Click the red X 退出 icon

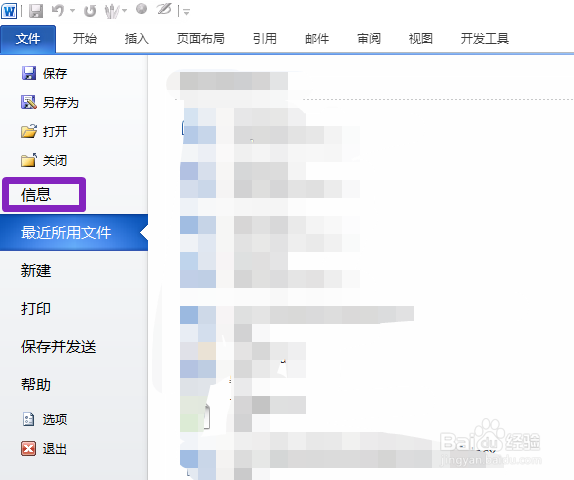[x=29, y=448]
